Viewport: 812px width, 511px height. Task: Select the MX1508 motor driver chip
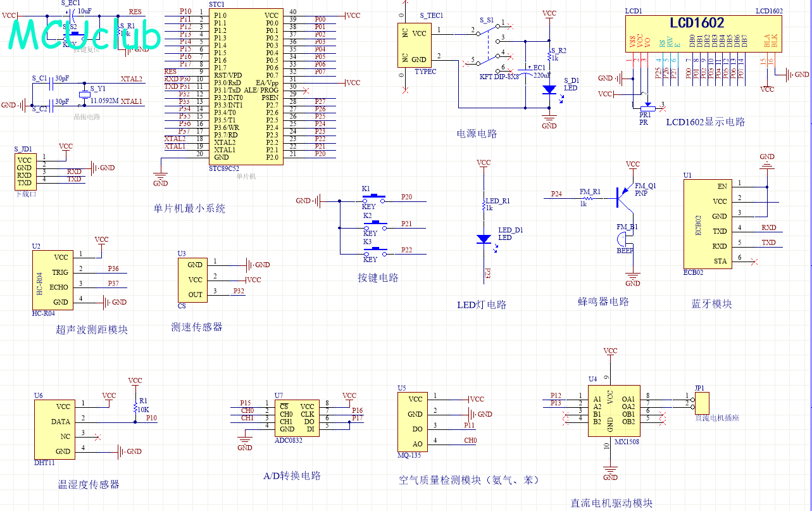(613, 410)
